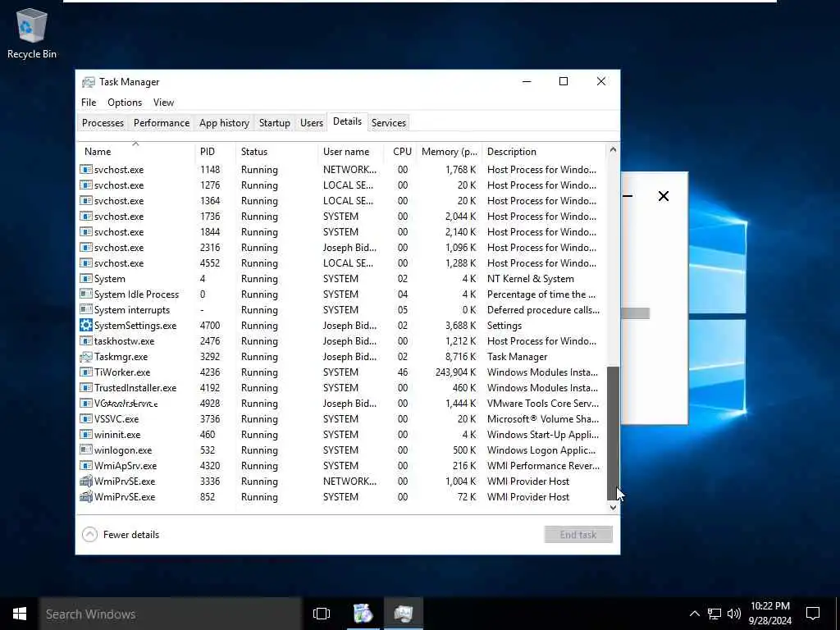Show hidden tray icons chevron

[694, 614]
